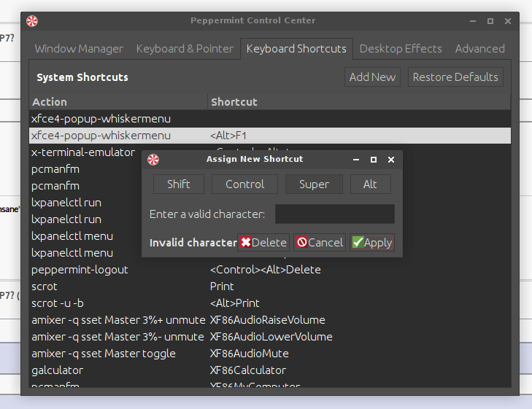Click the <Control><Alt>Delete shortcut cell
This screenshot has height=409, width=532.
266,270
